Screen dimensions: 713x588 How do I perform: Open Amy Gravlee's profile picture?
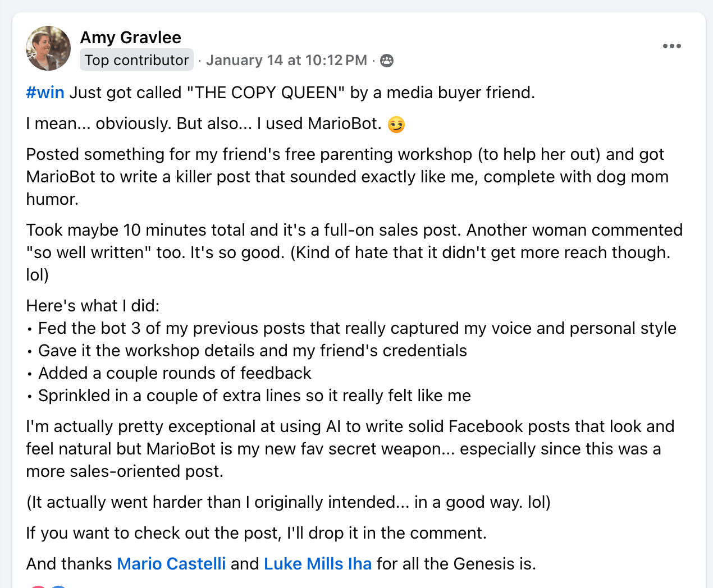coord(48,48)
